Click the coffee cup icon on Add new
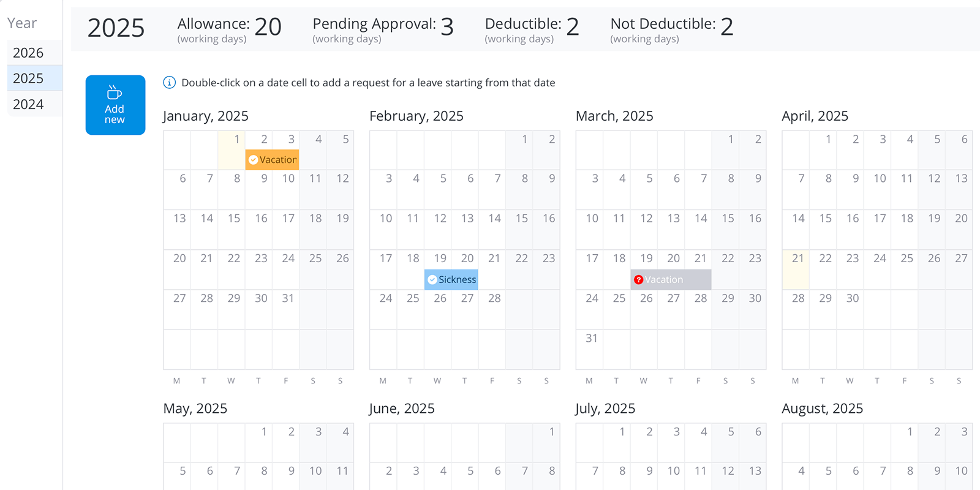The height and width of the screenshot is (490, 980). tap(115, 92)
